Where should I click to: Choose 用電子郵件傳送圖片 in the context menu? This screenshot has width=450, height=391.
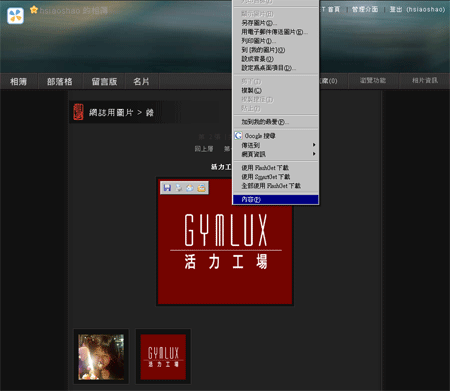click(x=275, y=32)
